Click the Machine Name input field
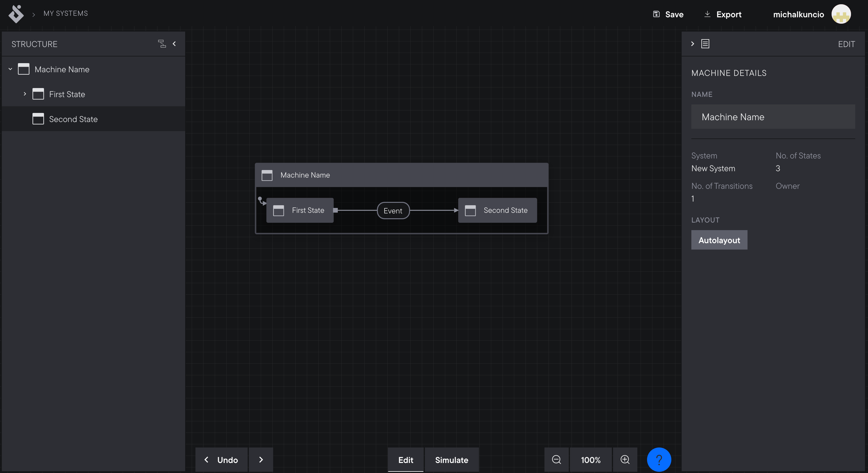This screenshot has height=473, width=868. pos(773,117)
